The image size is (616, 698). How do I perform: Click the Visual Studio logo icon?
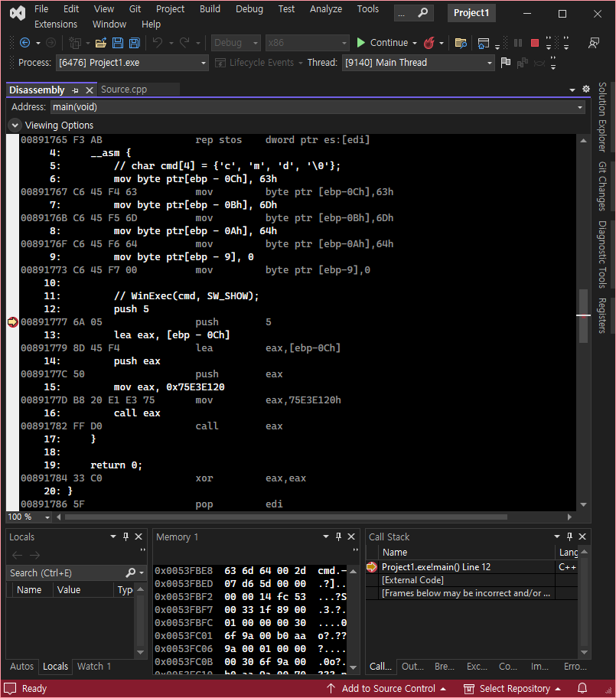coord(18,13)
